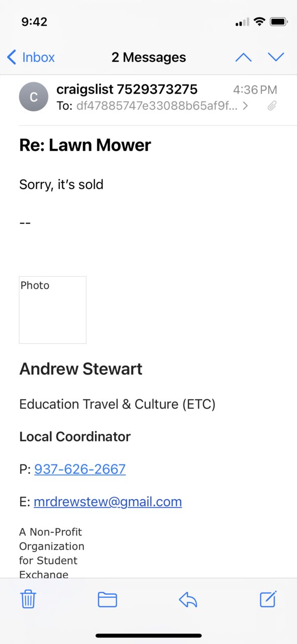Tap the '2 Messages' title
This screenshot has width=297, height=644.
coord(149,57)
